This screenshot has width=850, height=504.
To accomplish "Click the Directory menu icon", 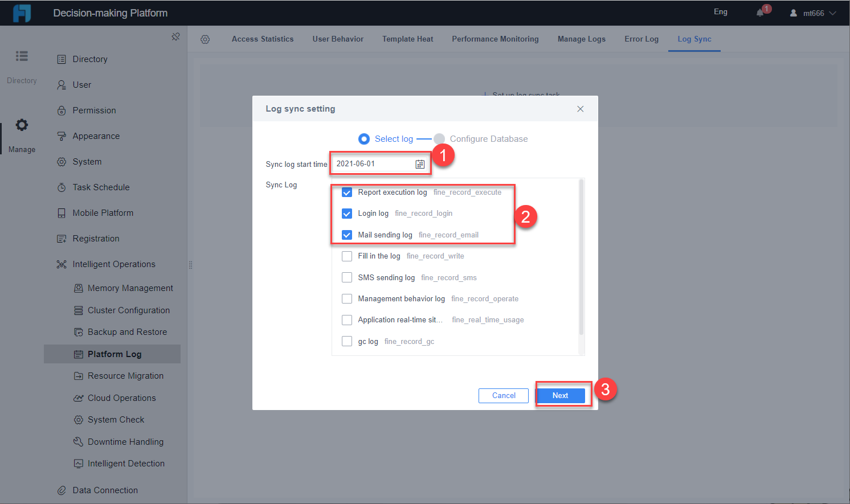I will (62, 59).
